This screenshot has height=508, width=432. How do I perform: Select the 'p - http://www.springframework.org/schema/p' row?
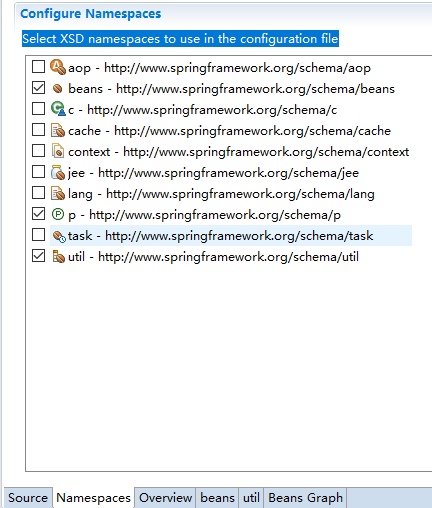point(204,215)
